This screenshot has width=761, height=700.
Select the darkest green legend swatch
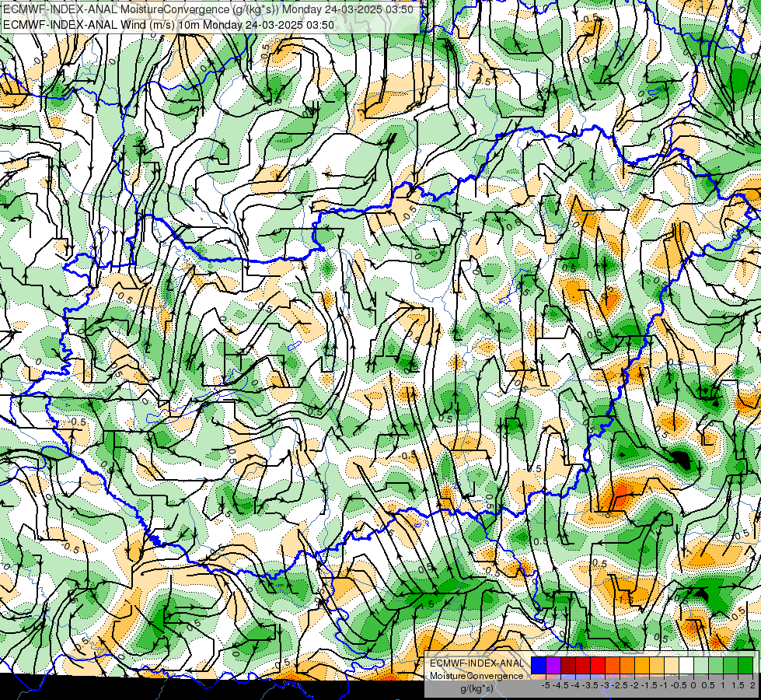745,665
